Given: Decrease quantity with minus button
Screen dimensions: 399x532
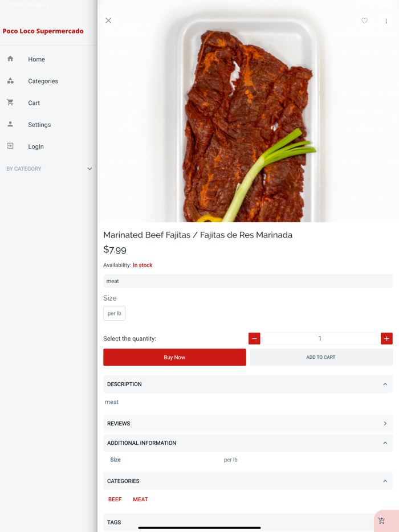Looking at the screenshot, I should click(254, 338).
